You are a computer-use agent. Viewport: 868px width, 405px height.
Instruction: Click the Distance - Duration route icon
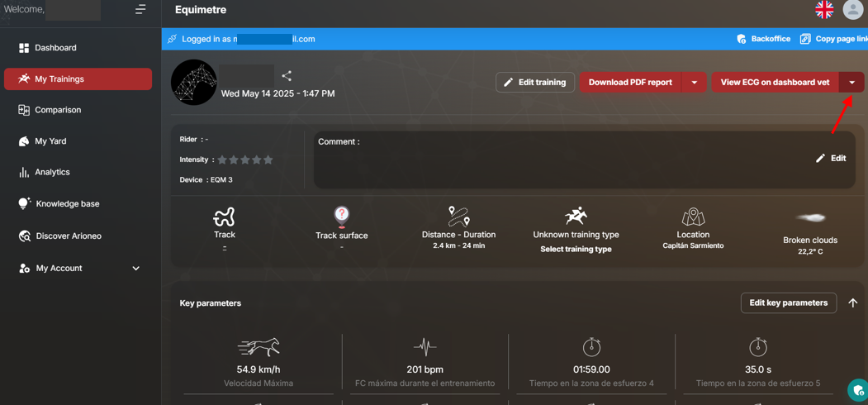tap(458, 216)
